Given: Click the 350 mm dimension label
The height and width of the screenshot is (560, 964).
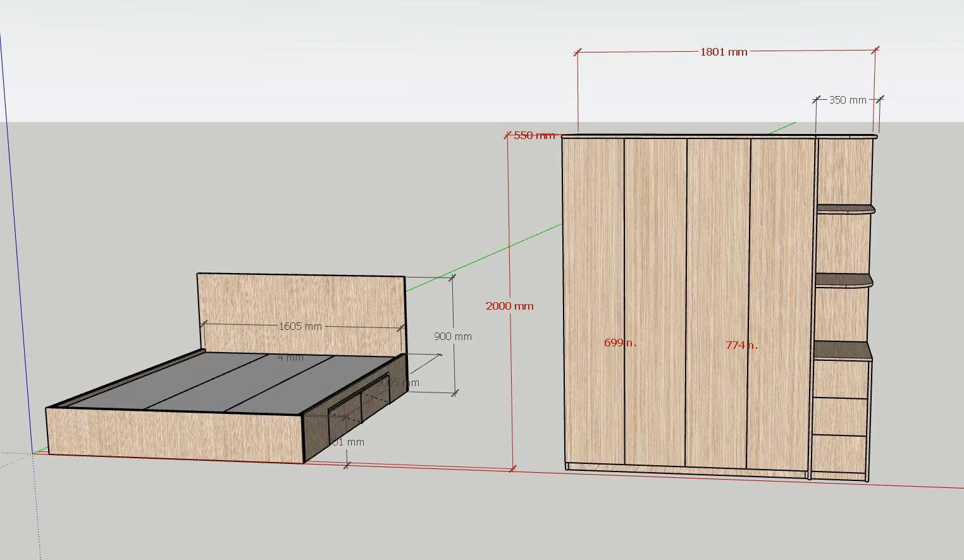Looking at the screenshot, I should [x=847, y=100].
